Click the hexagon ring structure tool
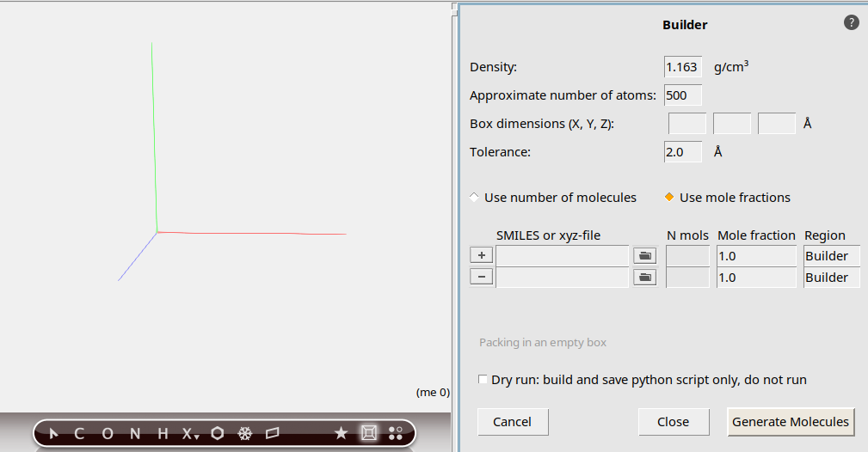The width and height of the screenshot is (868, 452). tap(218, 434)
